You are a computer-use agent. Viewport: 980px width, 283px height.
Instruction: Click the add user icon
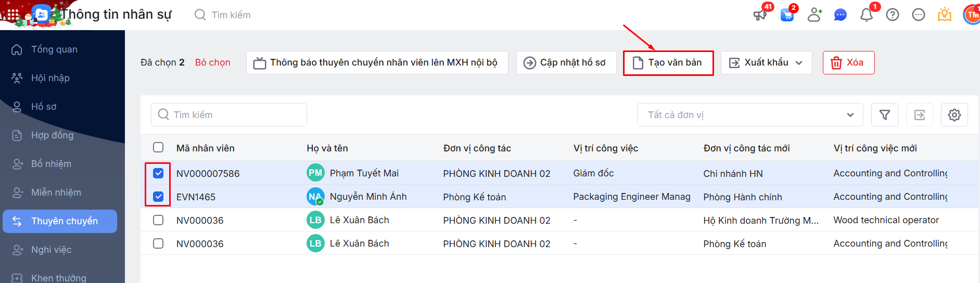point(814,15)
